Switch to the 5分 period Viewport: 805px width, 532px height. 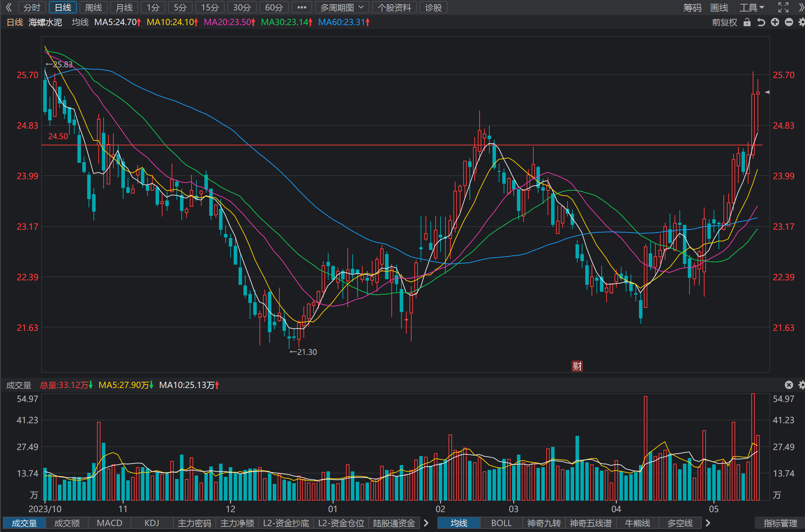pyautogui.click(x=180, y=7)
